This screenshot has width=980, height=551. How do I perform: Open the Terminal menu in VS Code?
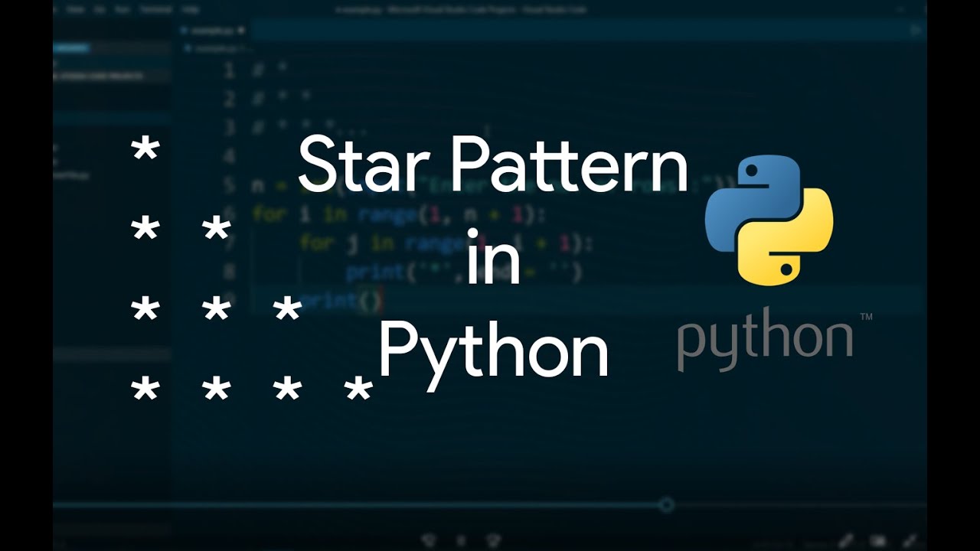click(x=155, y=9)
